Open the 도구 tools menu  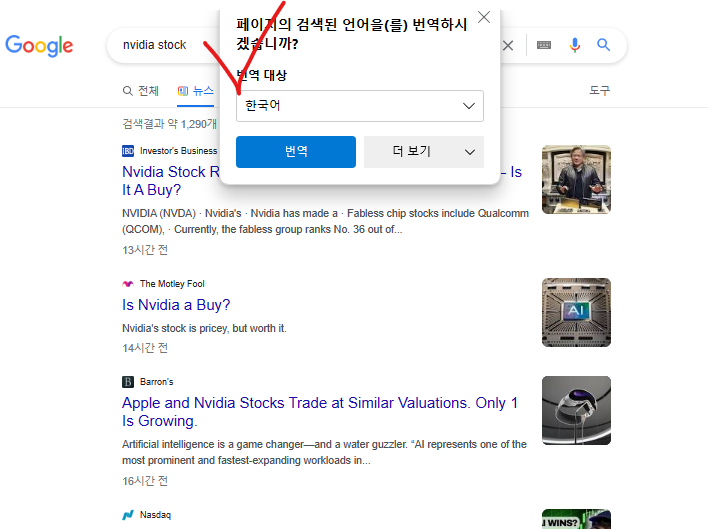click(x=600, y=90)
